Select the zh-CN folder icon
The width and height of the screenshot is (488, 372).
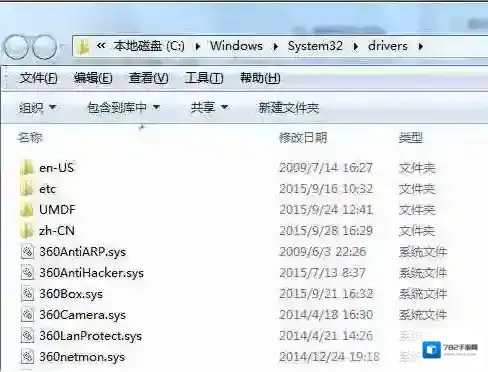click(x=27, y=231)
